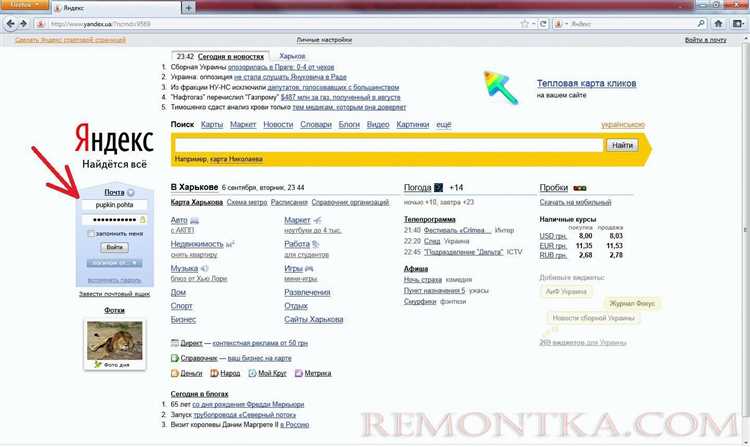Click the icon beside Почта heading

[x=131, y=193]
